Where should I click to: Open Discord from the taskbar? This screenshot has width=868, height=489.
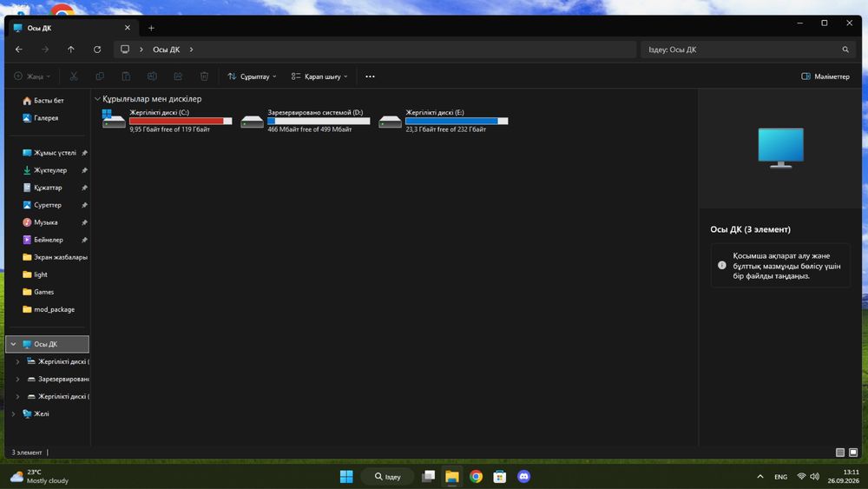(x=523, y=476)
